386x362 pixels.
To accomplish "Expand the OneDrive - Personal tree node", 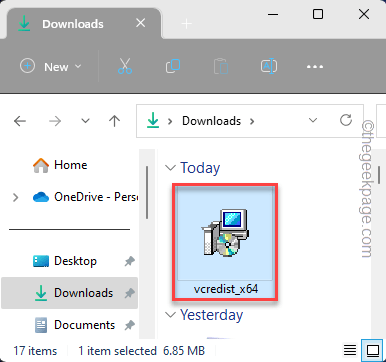I will pyautogui.click(x=15, y=197).
